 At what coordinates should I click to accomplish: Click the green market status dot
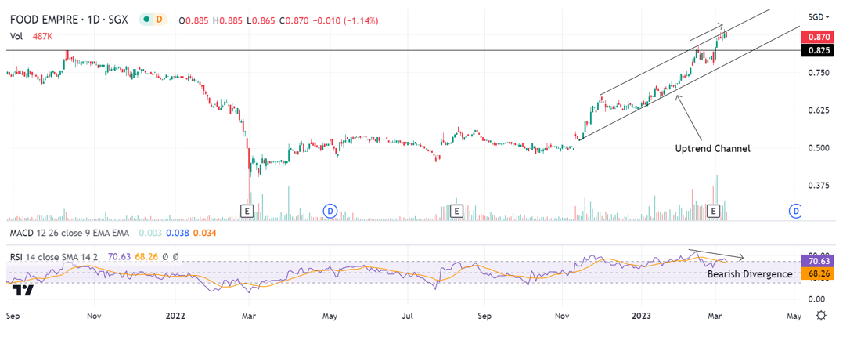pos(146,20)
